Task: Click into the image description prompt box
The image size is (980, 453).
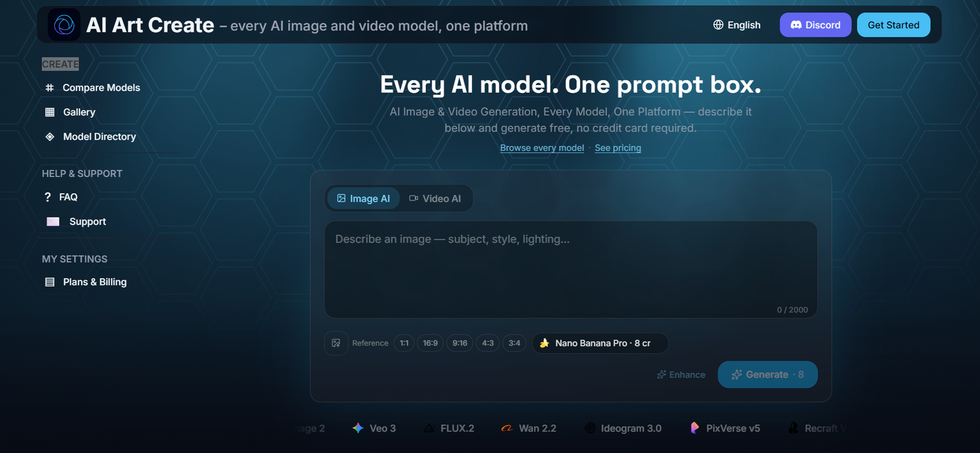Action: pyautogui.click(x=571, y=270)
